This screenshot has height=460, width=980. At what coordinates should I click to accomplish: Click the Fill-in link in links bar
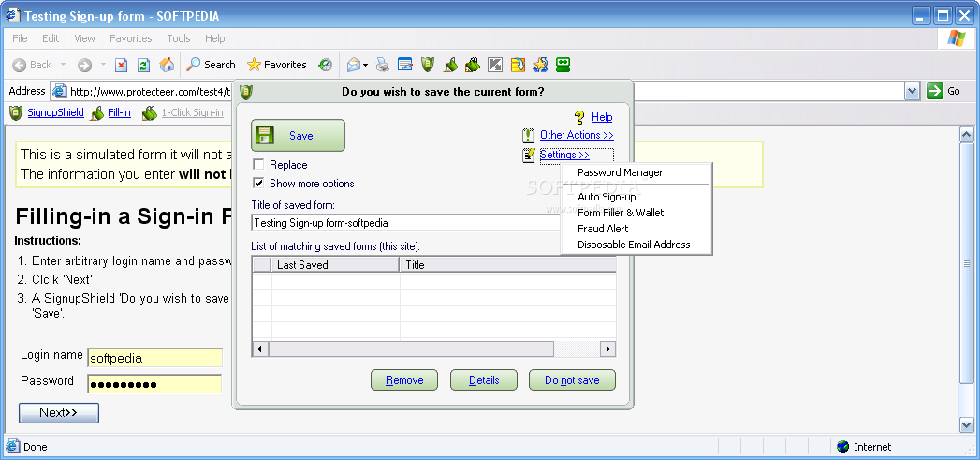click(x=119, y=112)
